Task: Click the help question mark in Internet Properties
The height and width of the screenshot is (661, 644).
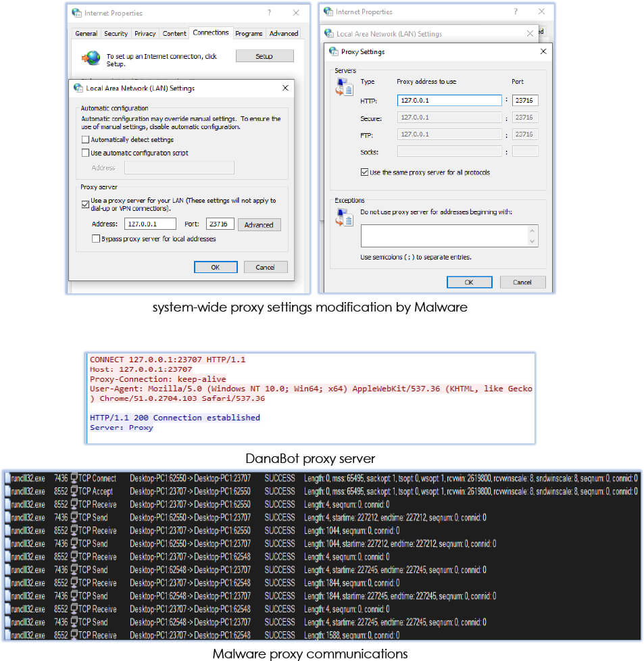Action: tap(269, 13)
